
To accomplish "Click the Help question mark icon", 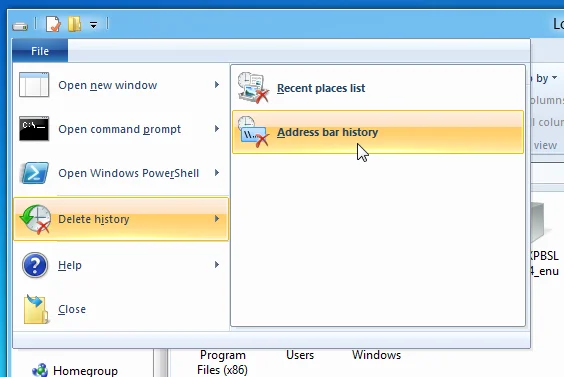I will point(35,265).
